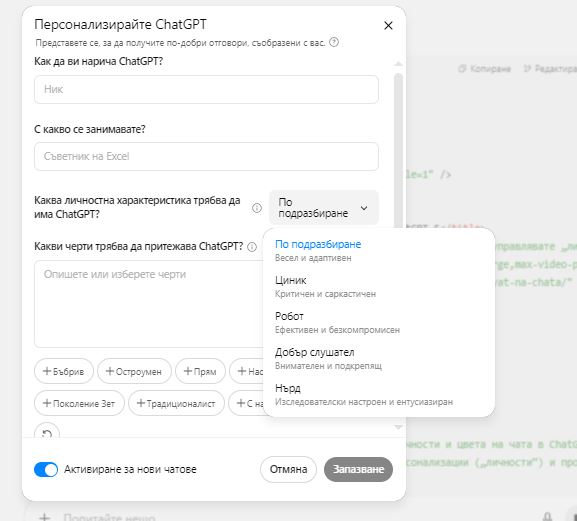The image size is (577, 521).
Task: Collapse the По подразбиране personality dropdown
Action: point(324,208)
